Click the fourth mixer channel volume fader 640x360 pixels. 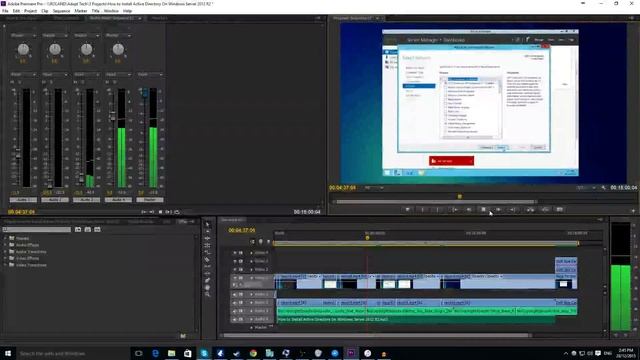point(113,116)
